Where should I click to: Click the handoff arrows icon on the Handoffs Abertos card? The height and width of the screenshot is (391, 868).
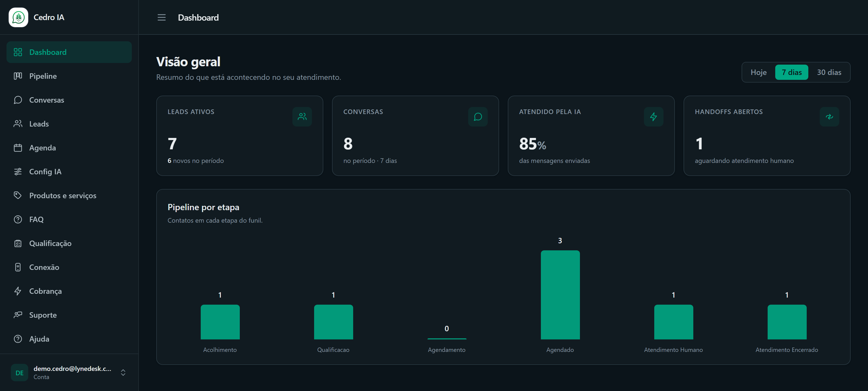click(829, 117)
